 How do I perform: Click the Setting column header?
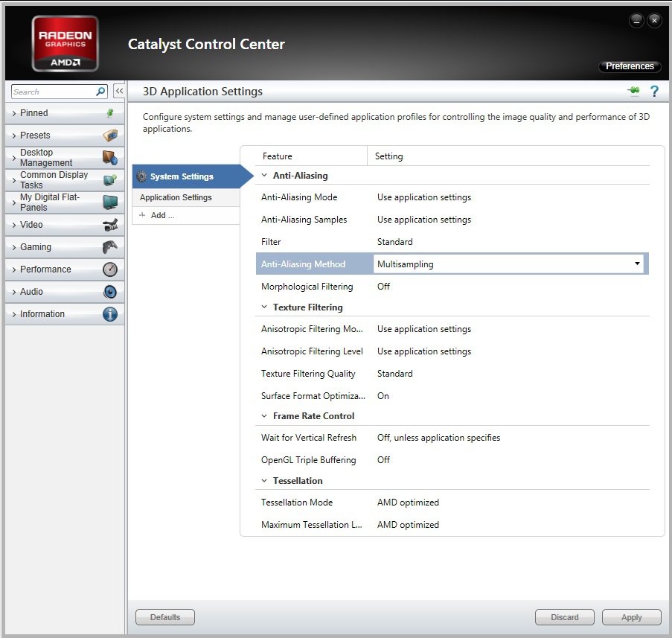388,156
